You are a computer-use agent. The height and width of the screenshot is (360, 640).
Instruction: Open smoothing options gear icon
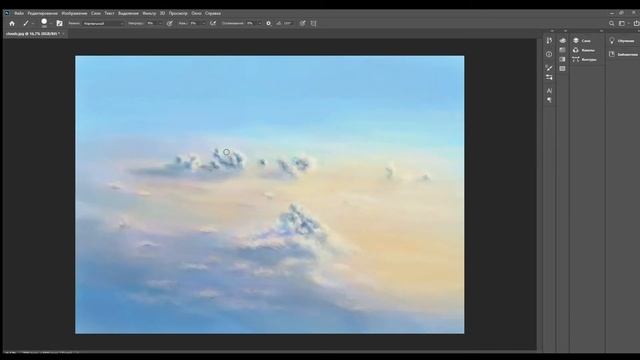tap(268, 23)
